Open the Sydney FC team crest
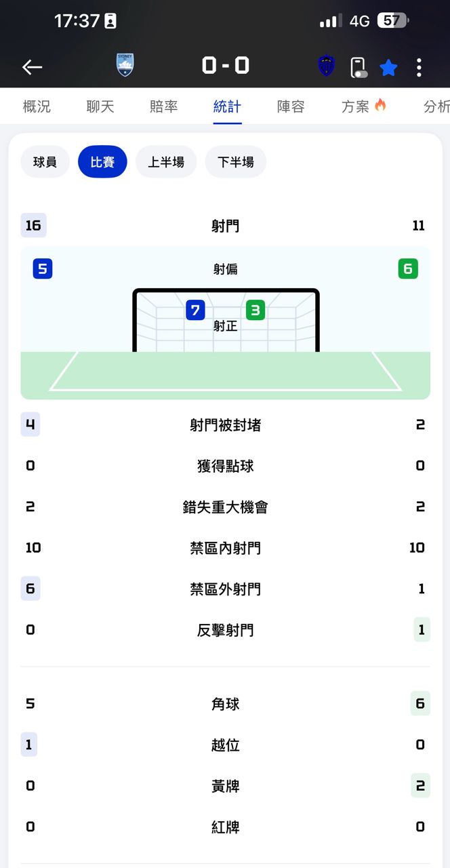This screenshot has width=450, height=868. [125, 65]
